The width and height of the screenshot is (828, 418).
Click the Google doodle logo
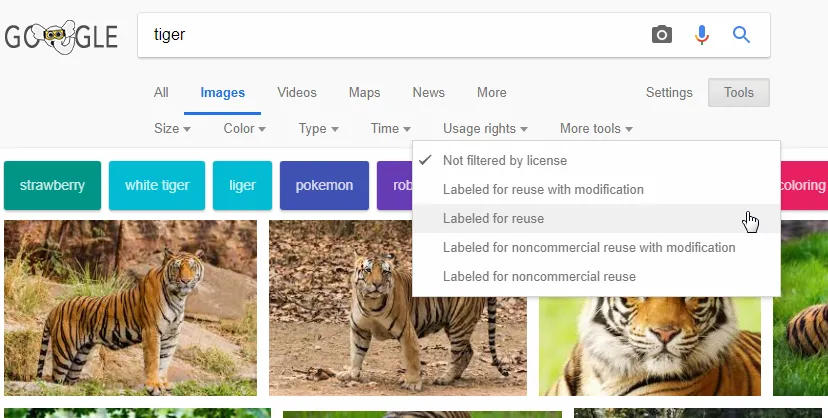(x=61, y=37)
